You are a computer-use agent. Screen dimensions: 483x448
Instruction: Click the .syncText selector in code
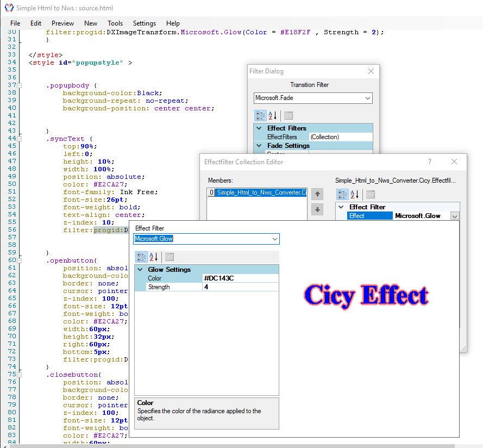pyautogui.click(x=65, y=139)
